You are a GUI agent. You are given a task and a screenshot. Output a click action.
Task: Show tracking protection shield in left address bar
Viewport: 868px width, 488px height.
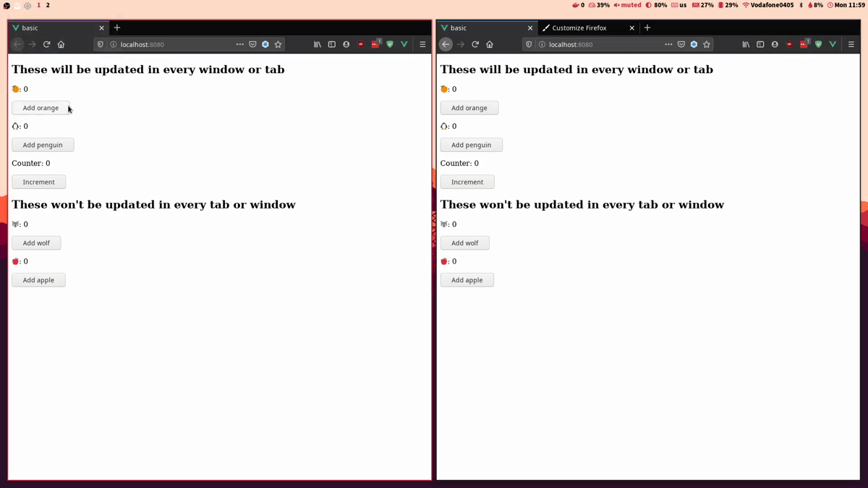(x=101, y=44)
